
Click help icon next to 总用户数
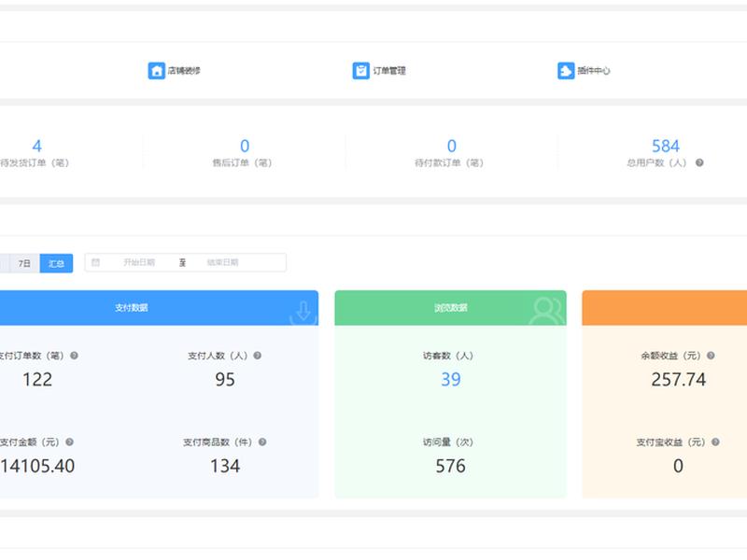[x=699, y=162]
